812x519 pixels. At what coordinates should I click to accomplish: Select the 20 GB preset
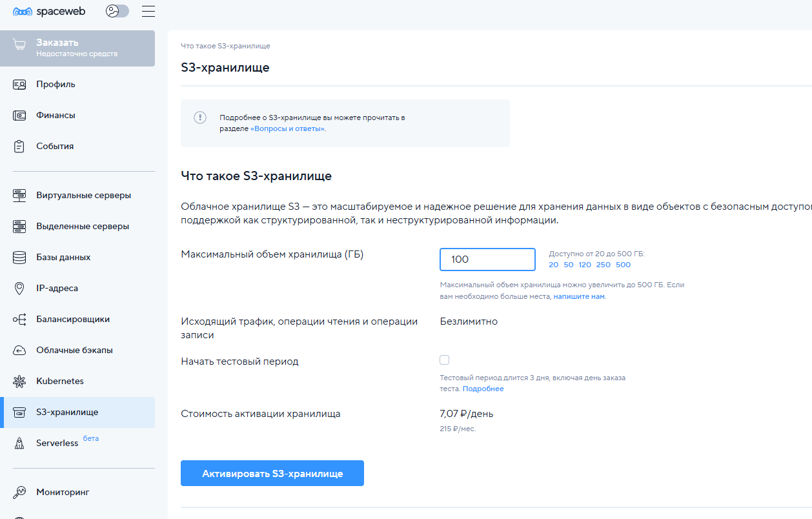pos(554,265)
